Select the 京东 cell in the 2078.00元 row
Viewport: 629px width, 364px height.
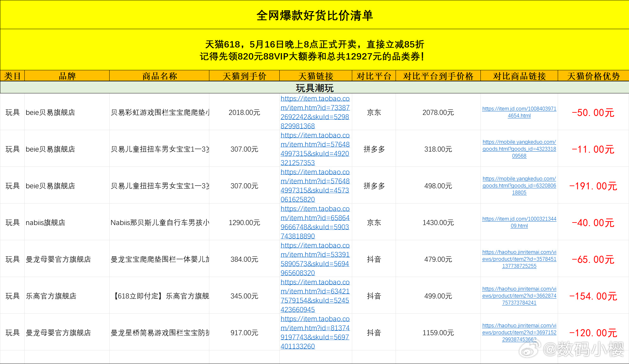click(374, 112)
